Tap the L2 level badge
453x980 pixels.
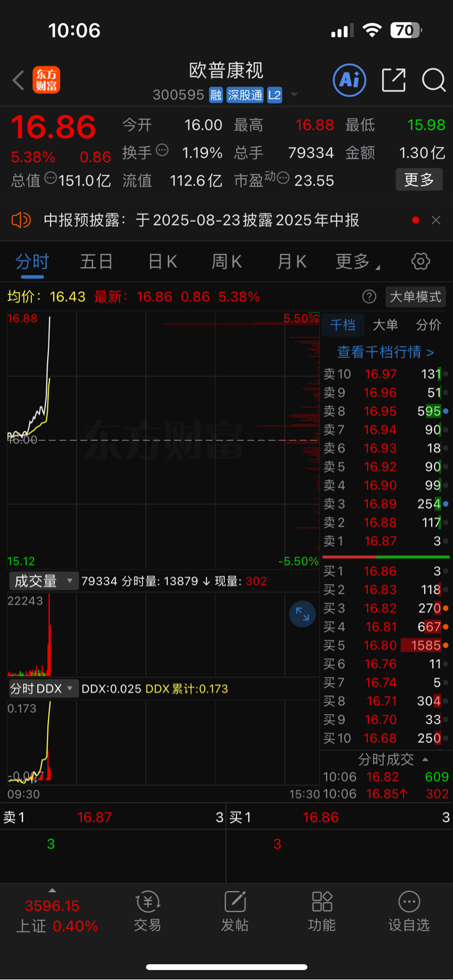coord(274,95)
